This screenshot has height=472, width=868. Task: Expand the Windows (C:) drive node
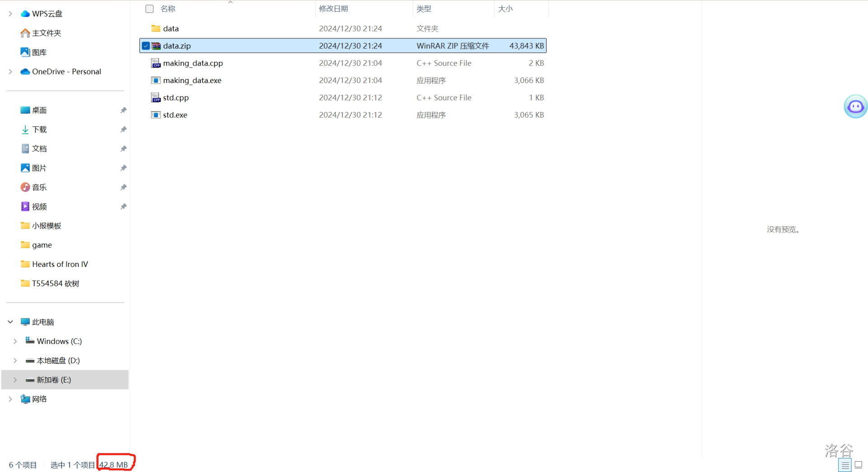[x=15, y=341]
